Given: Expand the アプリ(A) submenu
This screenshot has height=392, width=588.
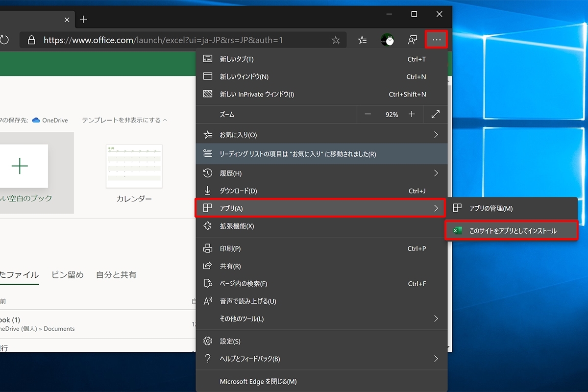Looking at the screenshot, I should 320,208.
